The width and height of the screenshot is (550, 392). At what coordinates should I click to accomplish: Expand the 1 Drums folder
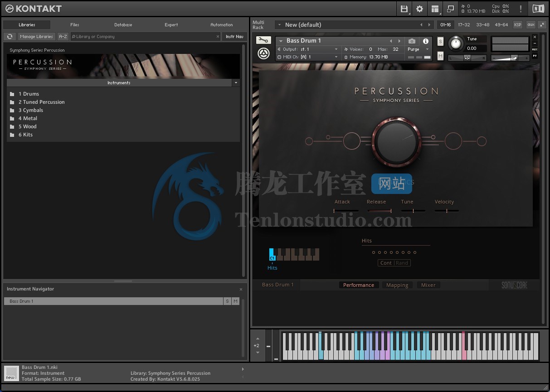(29, 94)
